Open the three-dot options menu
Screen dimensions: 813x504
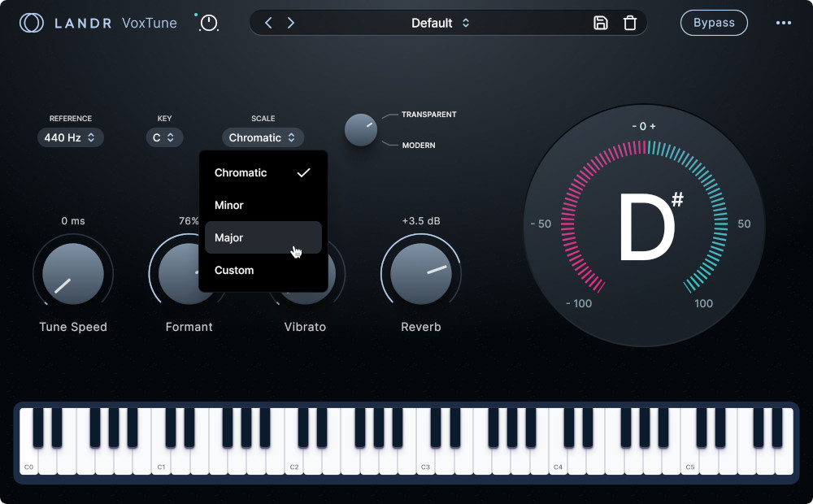(x=784, y=23)
